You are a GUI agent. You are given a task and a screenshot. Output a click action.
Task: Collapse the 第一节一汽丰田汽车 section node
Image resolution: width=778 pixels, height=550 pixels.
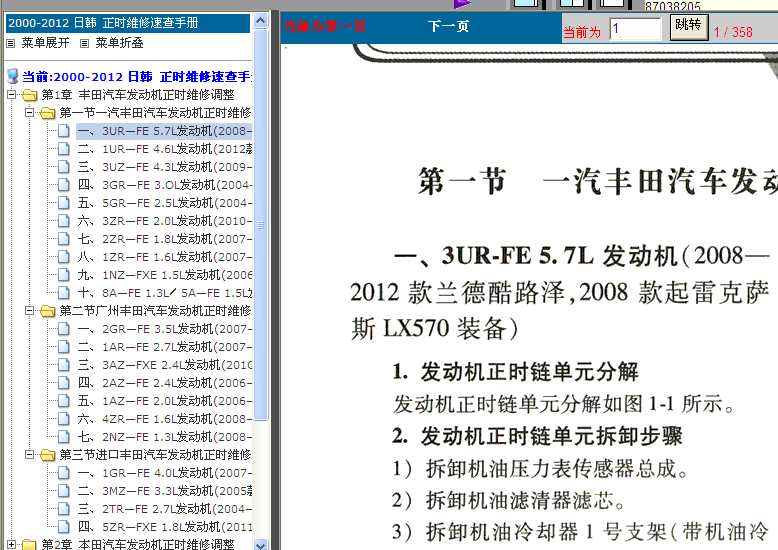29,113
